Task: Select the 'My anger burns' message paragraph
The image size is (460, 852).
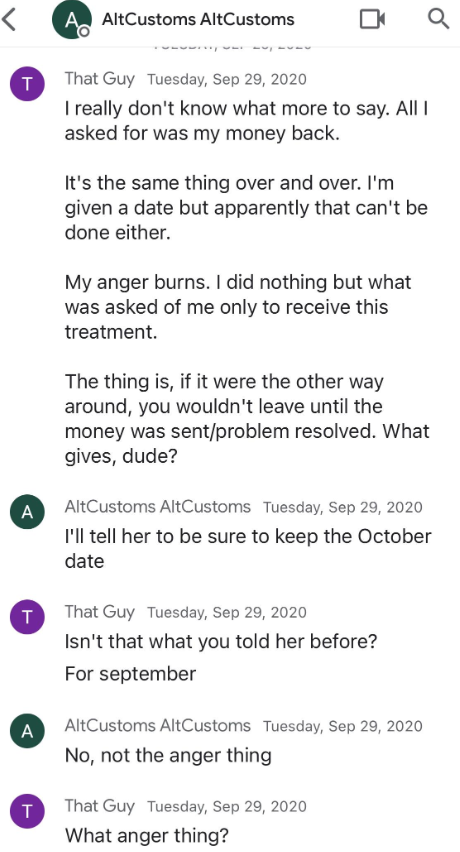Action: pos(238,307)
